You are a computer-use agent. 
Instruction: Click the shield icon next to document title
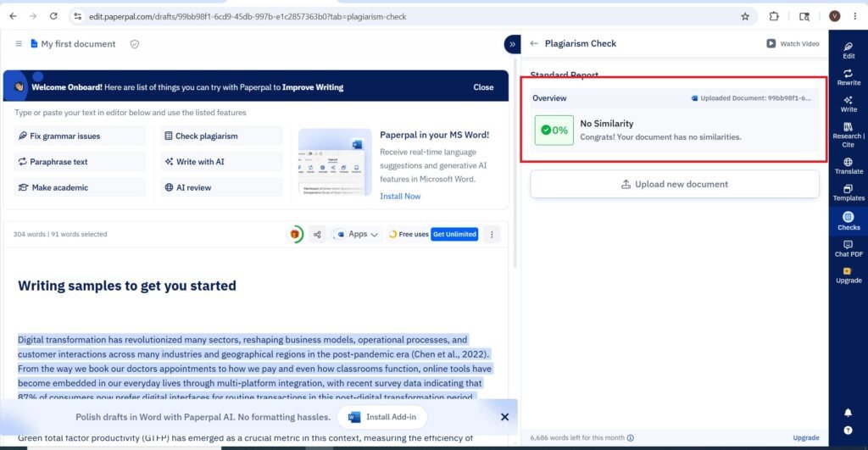click(135, 44)
